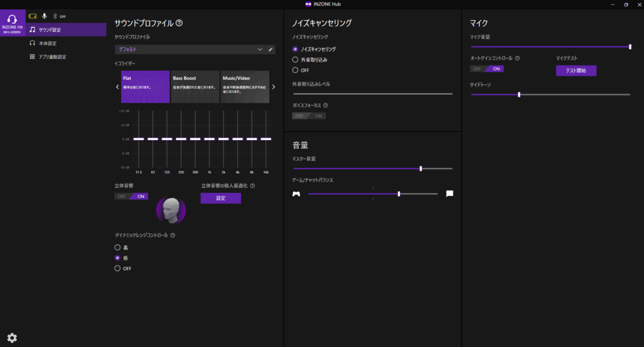Viewport: 644px width, 347px height.
Task: Click the help icon next to ダイナミックレンジコントロール
Action: [x=173, y=236]
